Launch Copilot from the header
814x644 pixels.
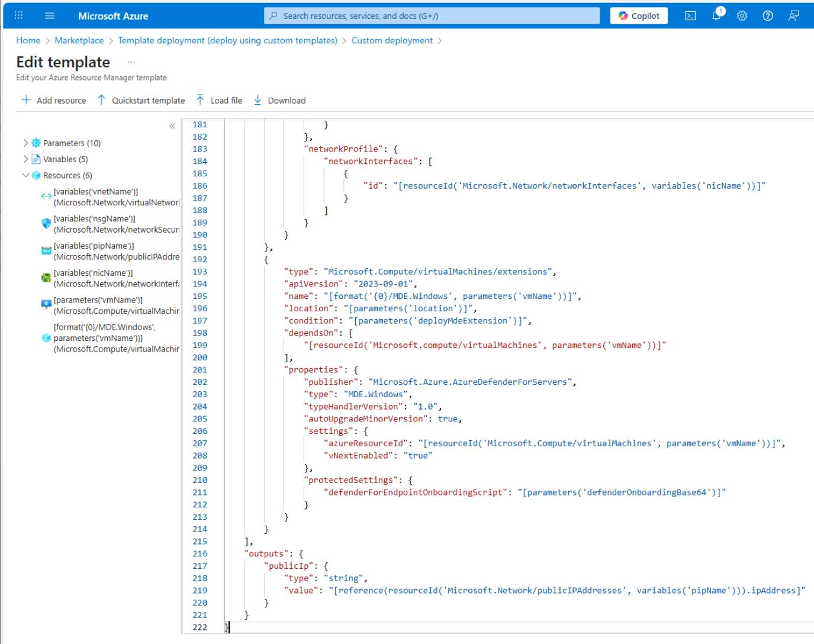pyautogui.click(x=639, y=16)
